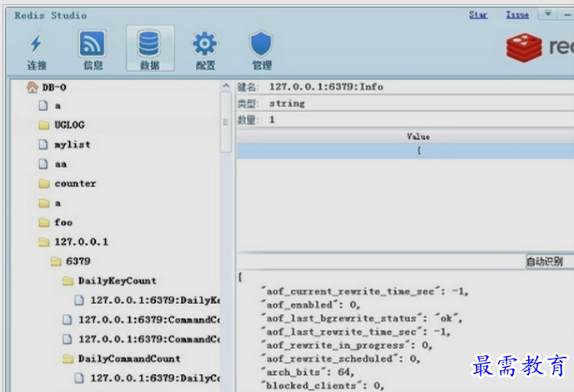Select the second 127.0.0.1:6379:CommandCo key
The image size is (574, 392).
[149, 339]
